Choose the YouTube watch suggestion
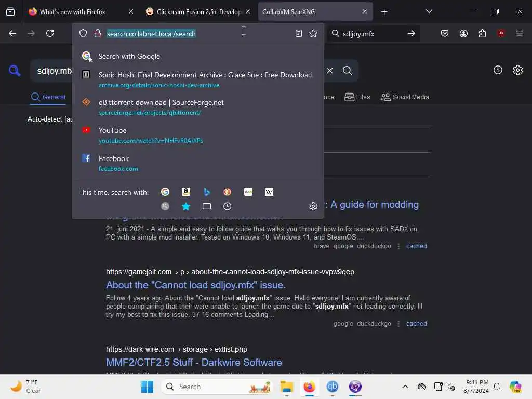This screenshot has height=399, width=532. 198,135
